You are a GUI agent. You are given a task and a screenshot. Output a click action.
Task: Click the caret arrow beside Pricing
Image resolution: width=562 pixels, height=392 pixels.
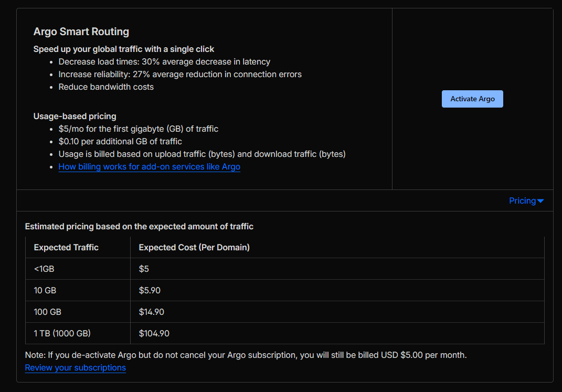(540, 202)
